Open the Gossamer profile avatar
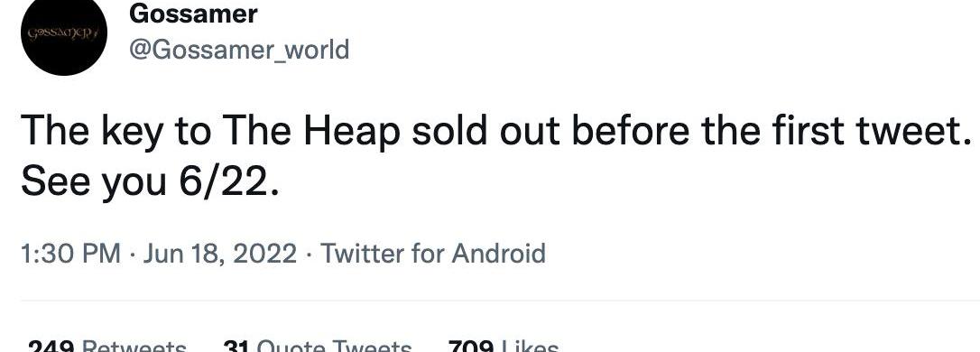The width and height of the screenshot is (980, 352). click(64, 33)
